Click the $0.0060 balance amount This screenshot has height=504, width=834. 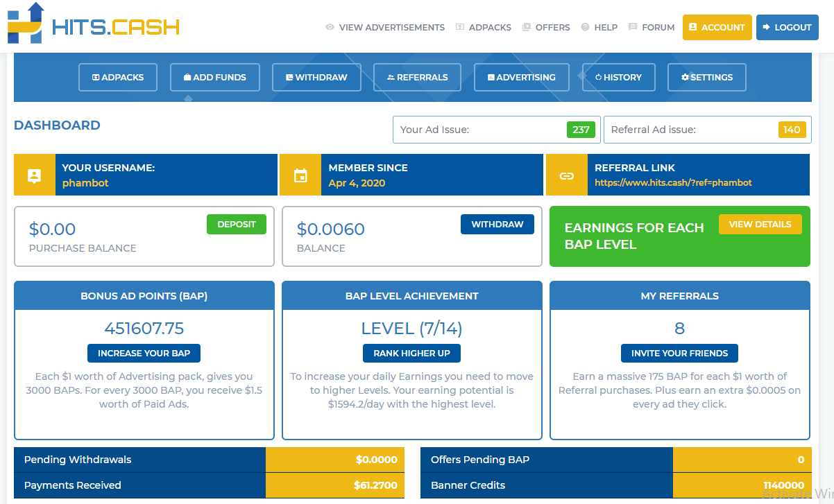(x=331, y=229)
